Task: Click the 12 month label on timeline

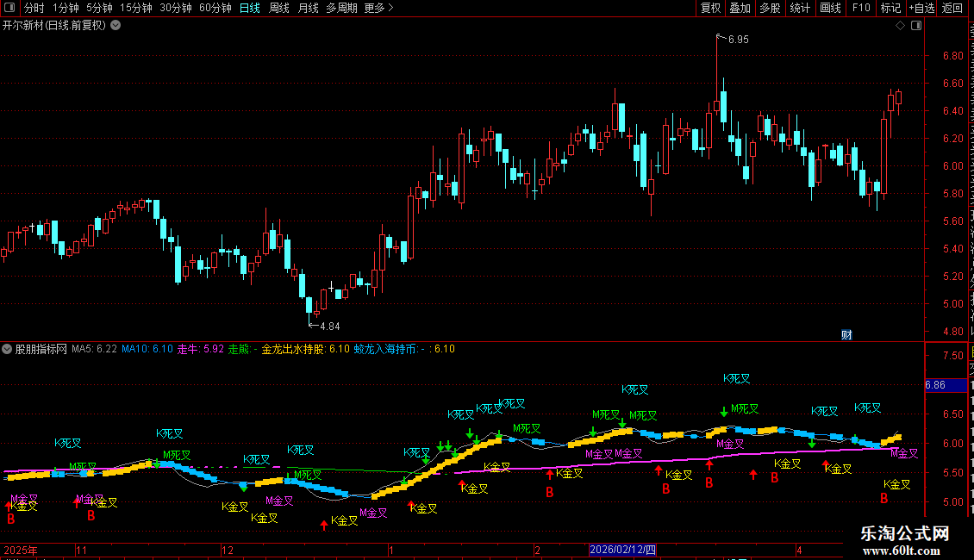Action: (x=228, y=550)
